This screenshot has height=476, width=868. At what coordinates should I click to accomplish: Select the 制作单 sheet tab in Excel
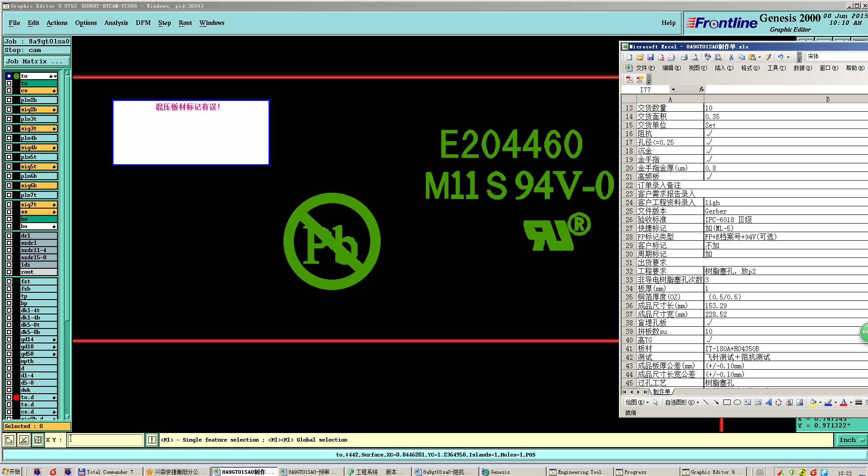tap(662, 392)
